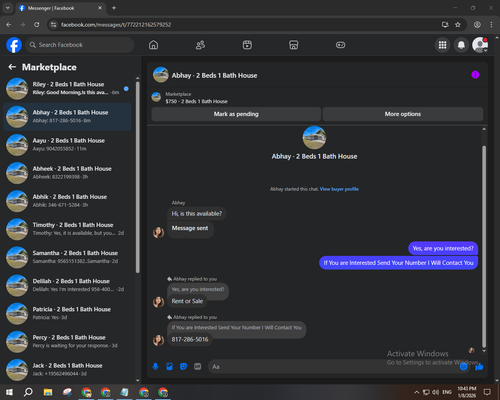Click the chat messages scrollbar

click(x=484, y=247)
